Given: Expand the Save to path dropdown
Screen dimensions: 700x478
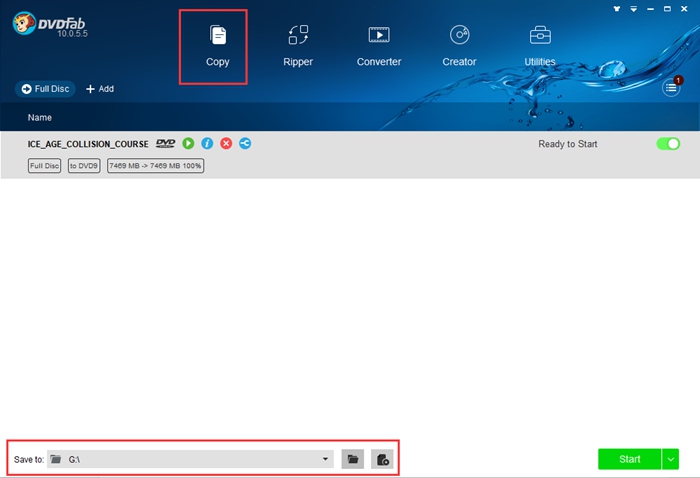Looking at the screenshot, I should coord(326,459).
